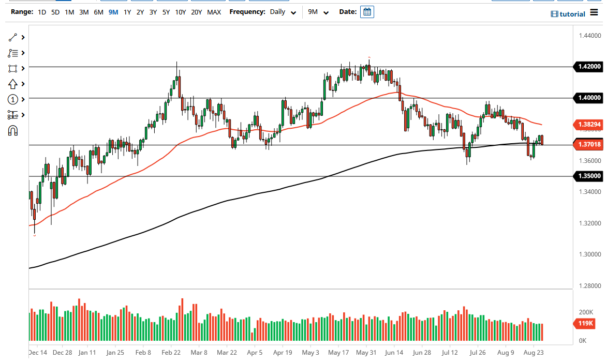Click the 1.42000 price level label
The image size is (606, 364).
point(588,67)
